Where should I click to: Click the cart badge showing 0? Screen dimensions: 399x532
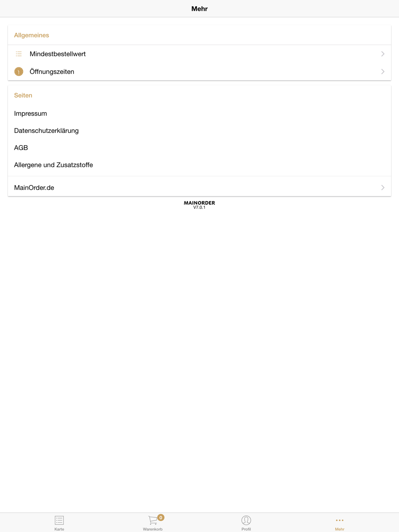pyautogui.click(x=161, y=518)
